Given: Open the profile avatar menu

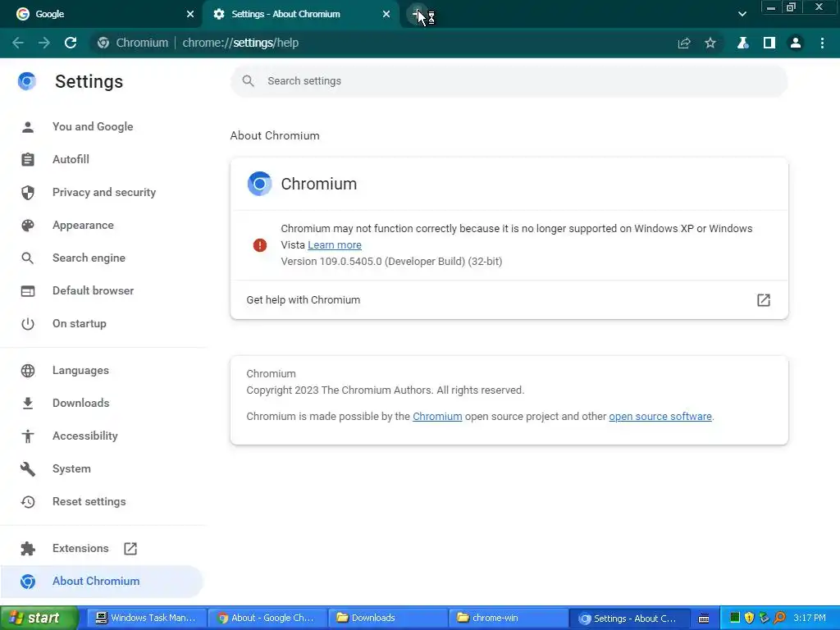Looking at the screenshot, I should [x=796, y=43].
